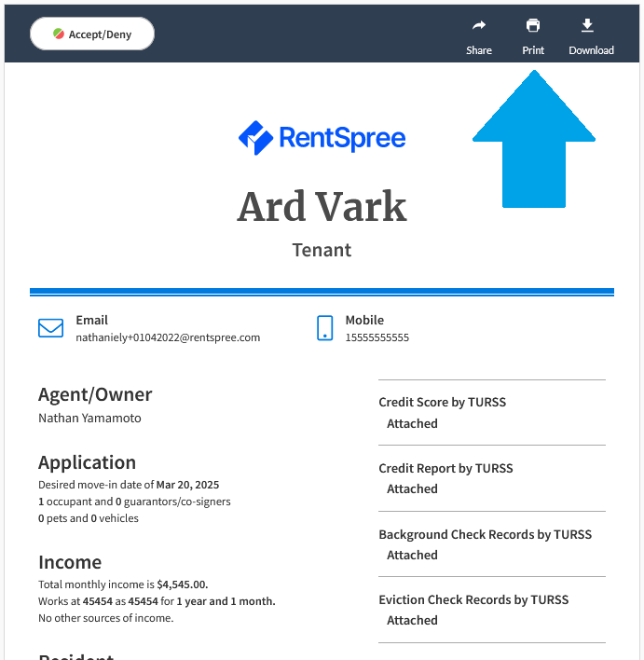Click the occupants and guarantors/co-signers line
Viewport: 644px width, 660px height.
pos(135,502)
